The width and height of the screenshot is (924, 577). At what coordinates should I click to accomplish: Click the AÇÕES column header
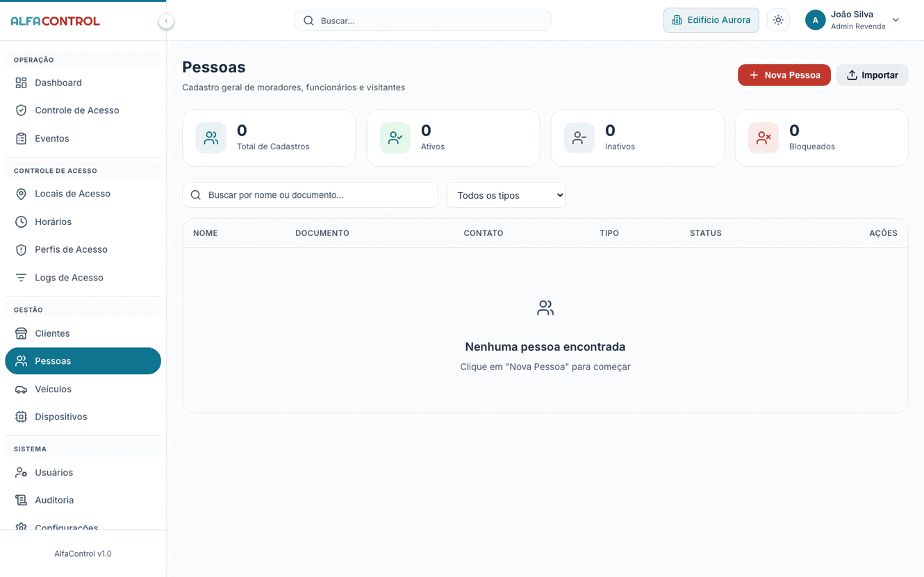tap(883, 233)
